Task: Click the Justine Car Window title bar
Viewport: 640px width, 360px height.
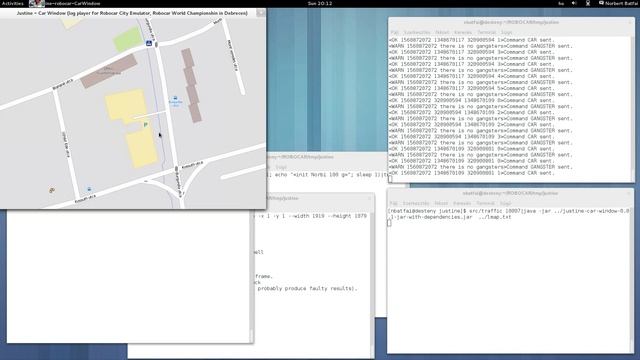Action: tap(132, 13)
